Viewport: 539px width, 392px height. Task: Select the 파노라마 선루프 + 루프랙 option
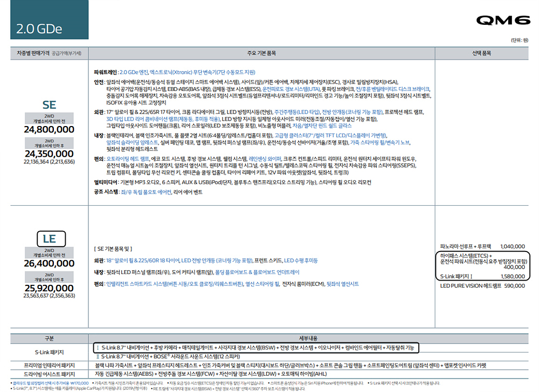(482, 247)
